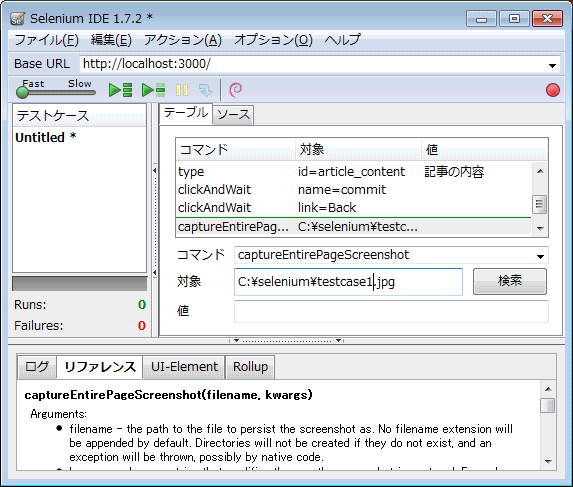Select the リファレンス tab
573x487 pixels.
point(100,366)
